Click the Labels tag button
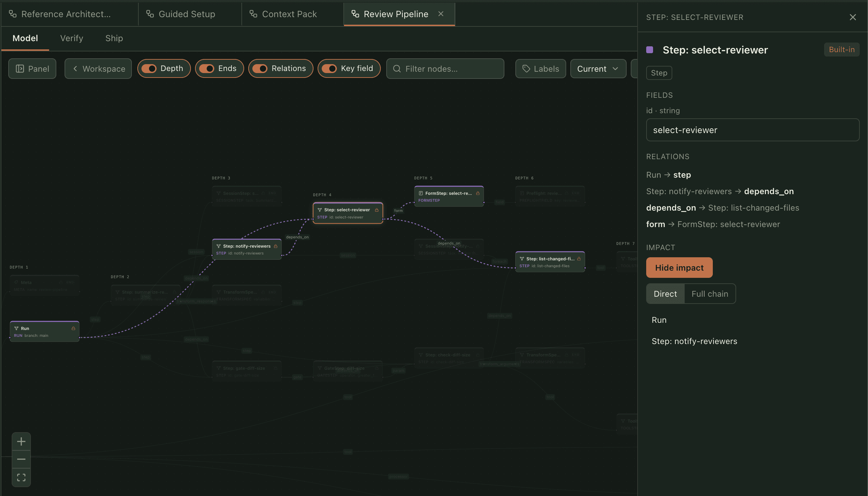 point(540,69)
